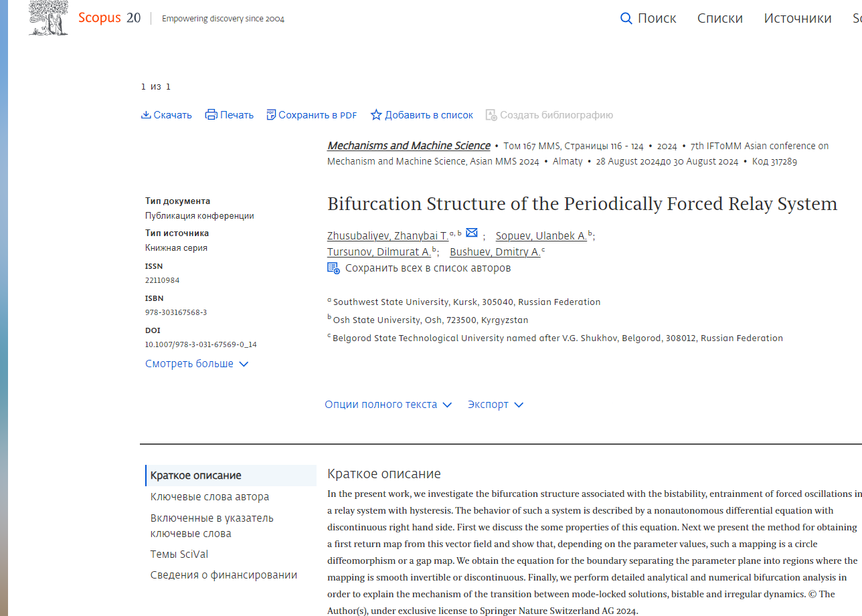Open author link Sopuev, Ulanbek A.
Screen dimensions: 862x616
(x=541, y=236)
